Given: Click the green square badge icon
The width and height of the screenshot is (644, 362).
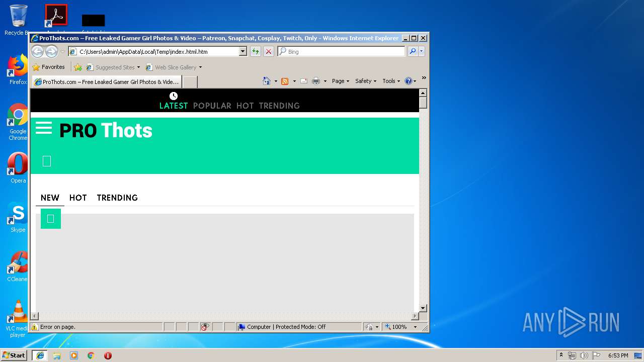Looking at the screenshot, I should click(51, 219).
